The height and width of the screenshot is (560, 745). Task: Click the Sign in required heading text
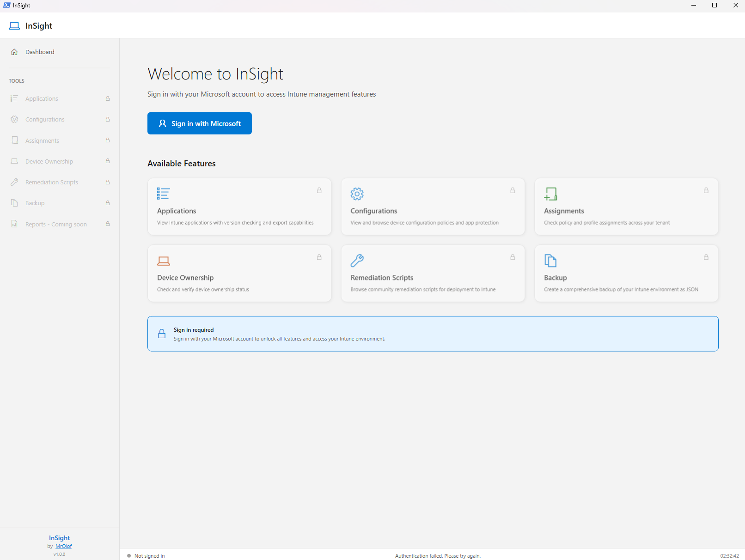194,330
